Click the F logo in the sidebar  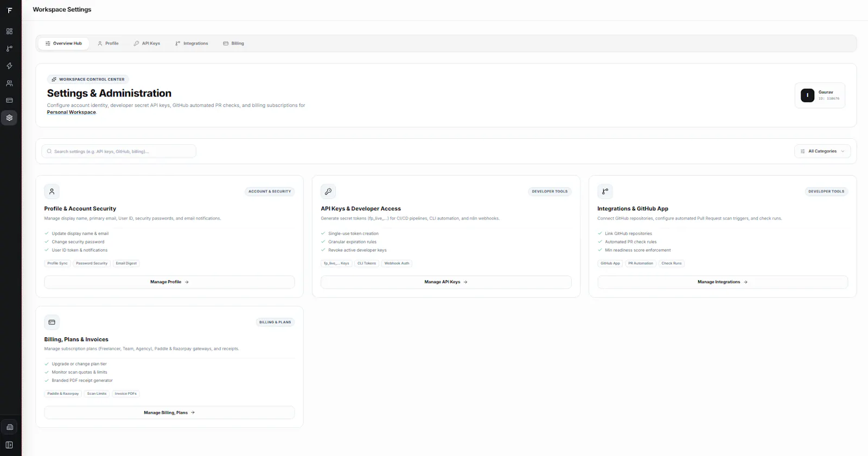(9, 10)
